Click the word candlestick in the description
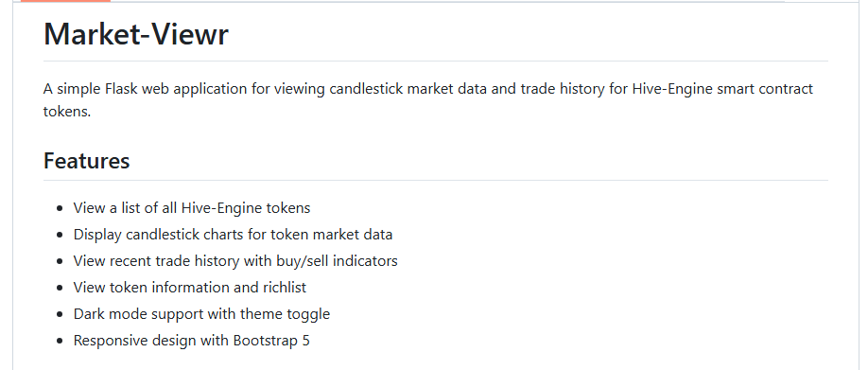The width and height of the screenshot is (868, 370). tap(366, 89)
